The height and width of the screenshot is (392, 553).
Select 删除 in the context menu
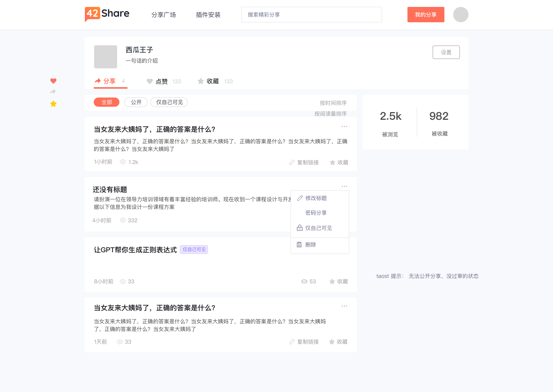[x=320, y=245]
